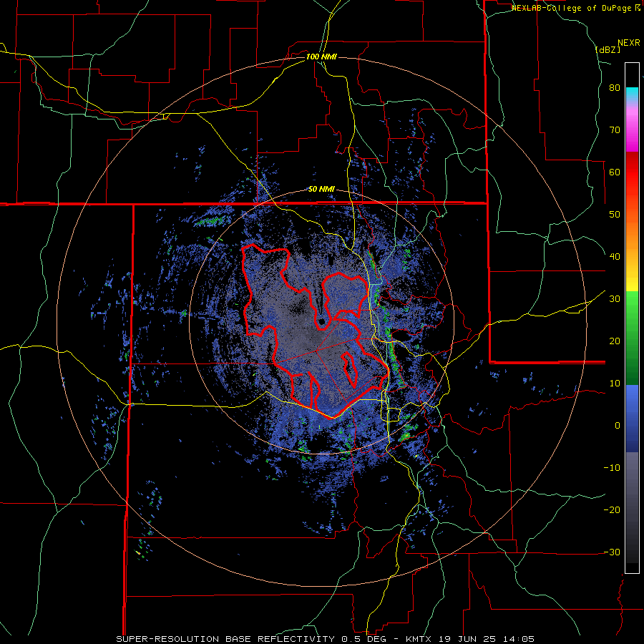Click the black radar site dot at the center
This screenshot has height=644, width=644.
(x=321, y=321)
